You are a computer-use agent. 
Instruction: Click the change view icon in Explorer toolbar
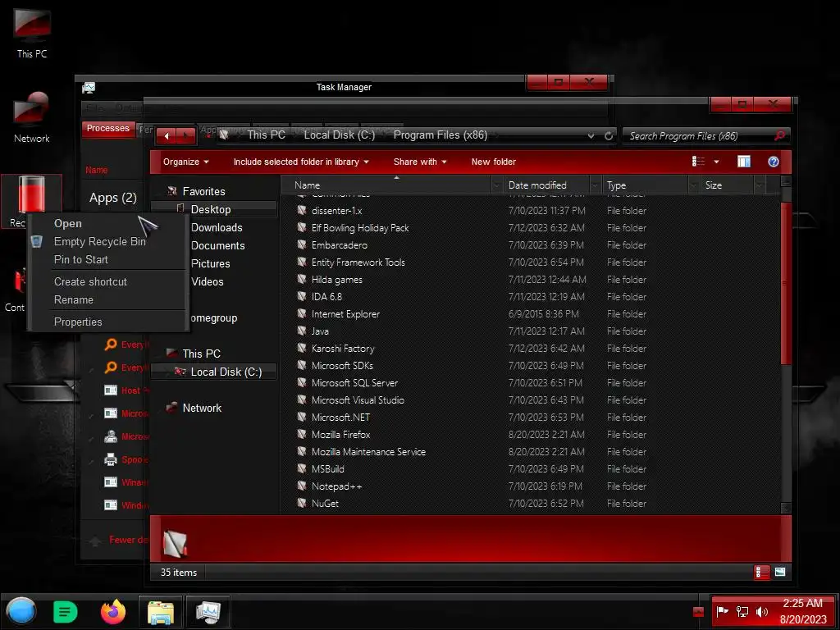(698, 162)
